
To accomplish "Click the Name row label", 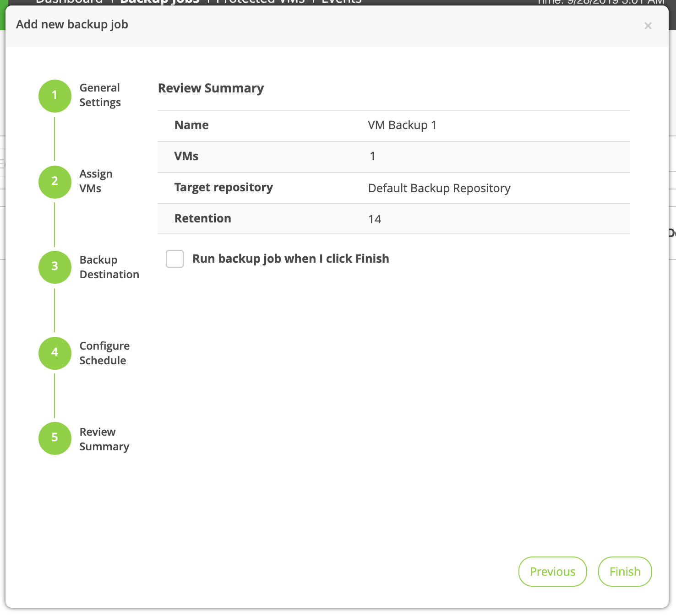I will point(191,125).
